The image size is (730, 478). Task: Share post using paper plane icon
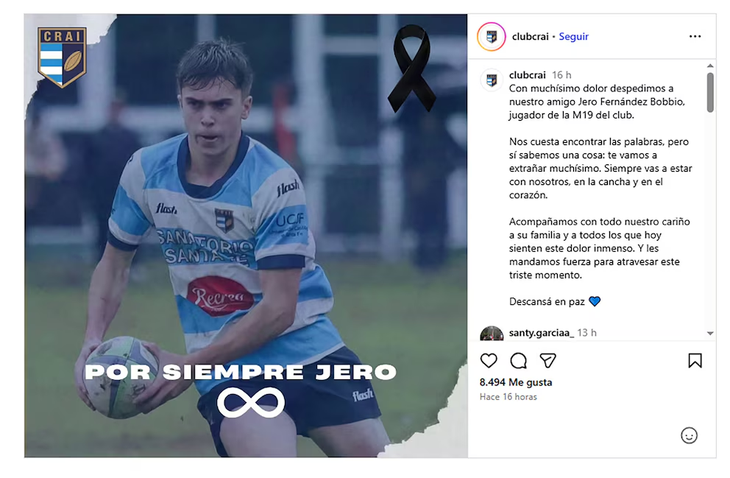[x=548, y=360]
